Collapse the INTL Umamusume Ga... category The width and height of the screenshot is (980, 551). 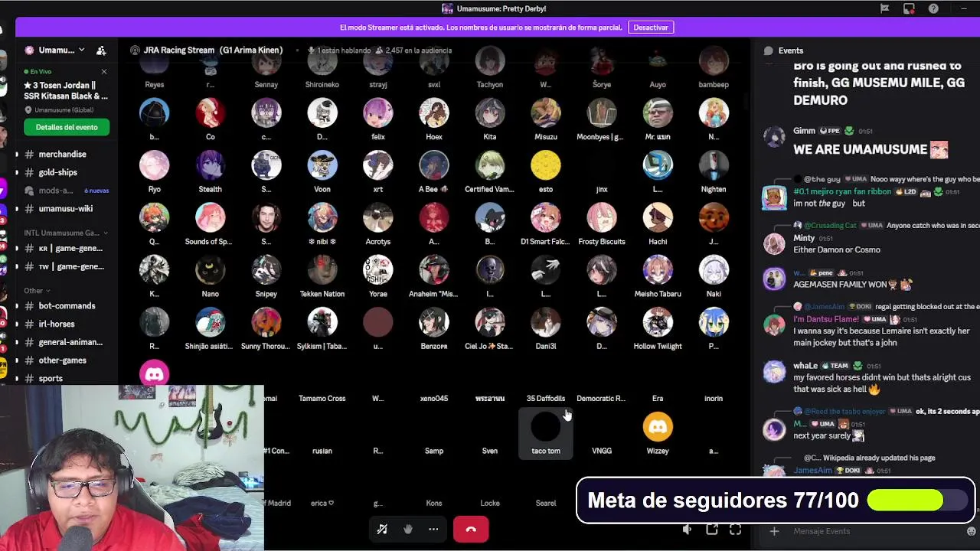pos(65,233)
